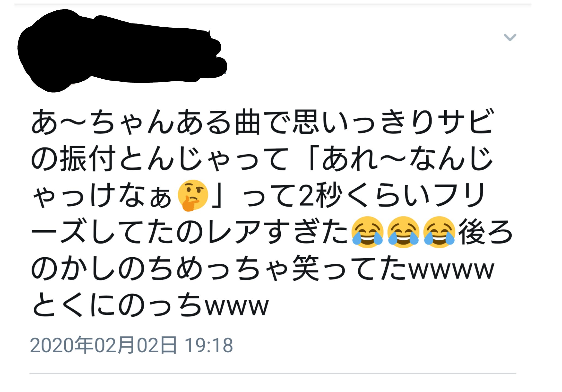Click the first tears-of-joy emoji
The image size is (562, 392).
367,232
